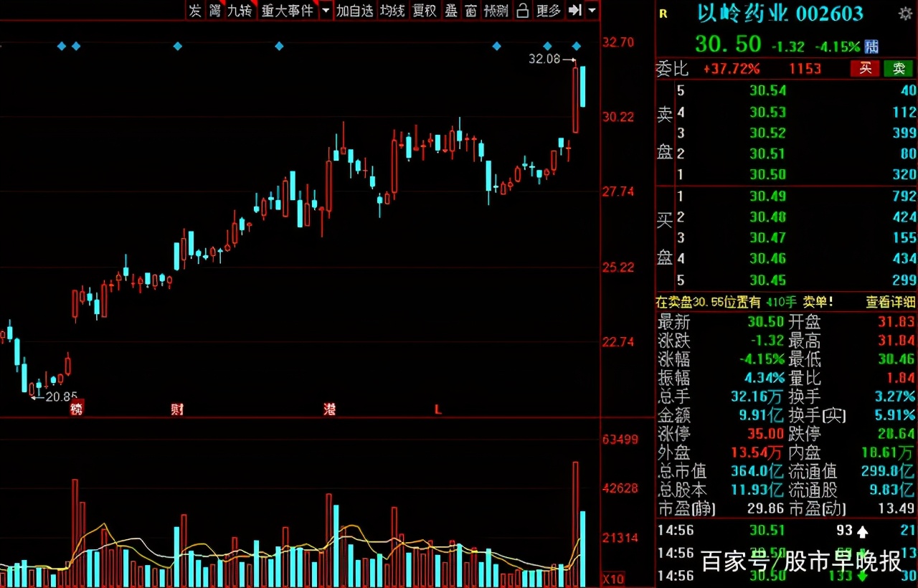
Task: Click the 预测 forecast toolbar icon
Action: (495, 11)
